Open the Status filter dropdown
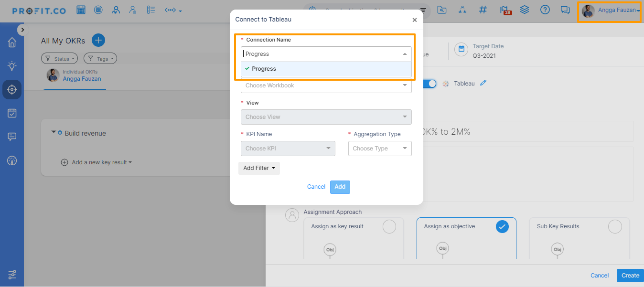Screen dimensions: 644x287 [x=60, y=59]
